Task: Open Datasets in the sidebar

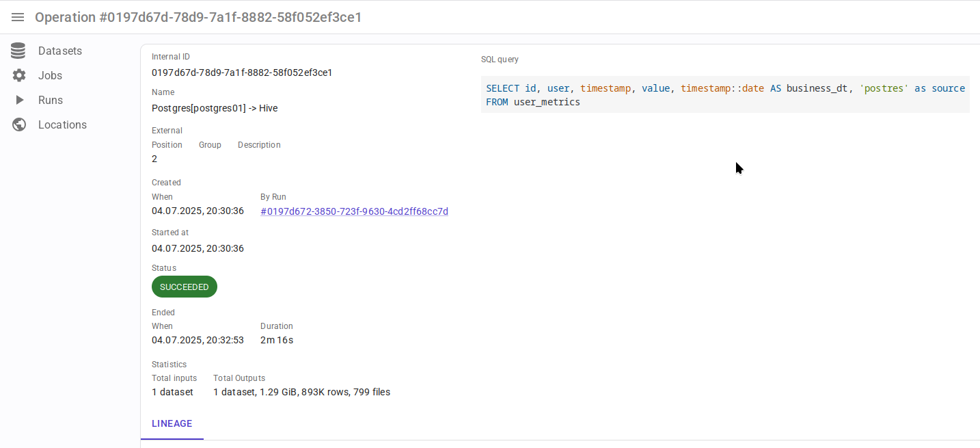Action: (60, 51)
